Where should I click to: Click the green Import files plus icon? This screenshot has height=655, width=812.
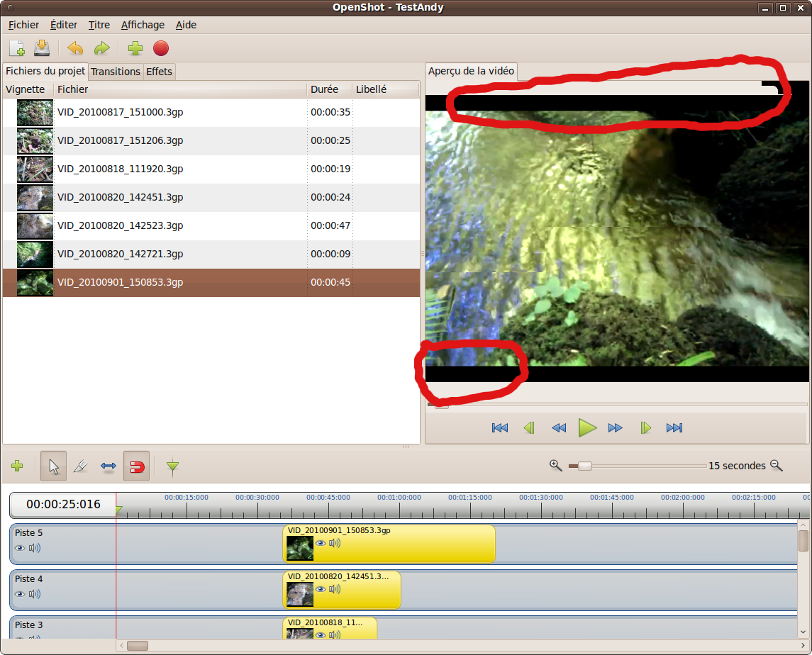coord(135,48)
